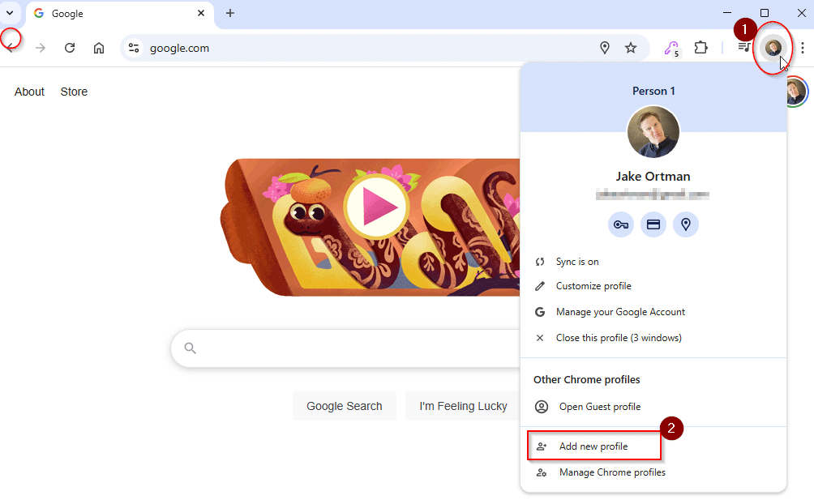Image resolution: width=814 pixels, height=504 pixels.
Task: Reload the Google page
Action: coord(70,49)
